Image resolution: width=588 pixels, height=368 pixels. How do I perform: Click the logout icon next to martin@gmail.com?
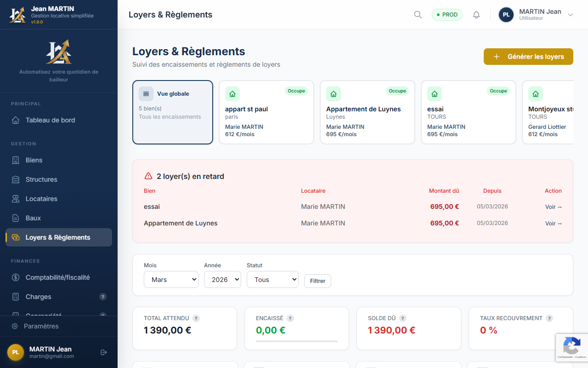103,352
